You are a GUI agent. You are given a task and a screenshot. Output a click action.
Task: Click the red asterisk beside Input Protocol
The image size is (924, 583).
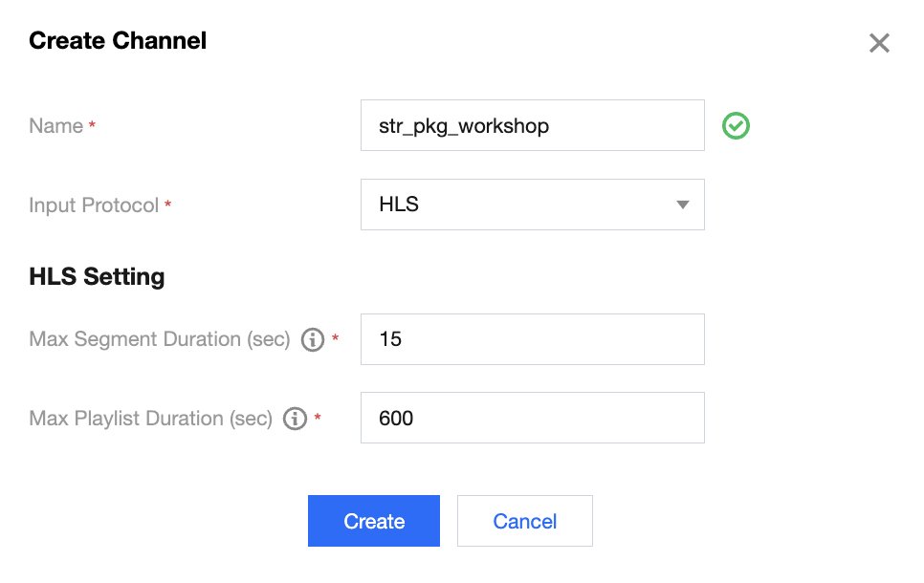click(167, 204)
